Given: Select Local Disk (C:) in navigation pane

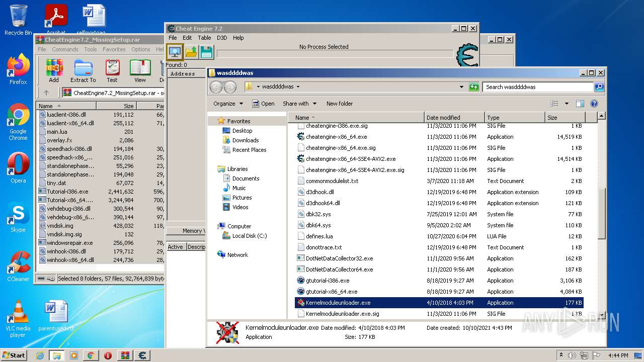Looking at the screenshot, I should (x=250, y=236).
